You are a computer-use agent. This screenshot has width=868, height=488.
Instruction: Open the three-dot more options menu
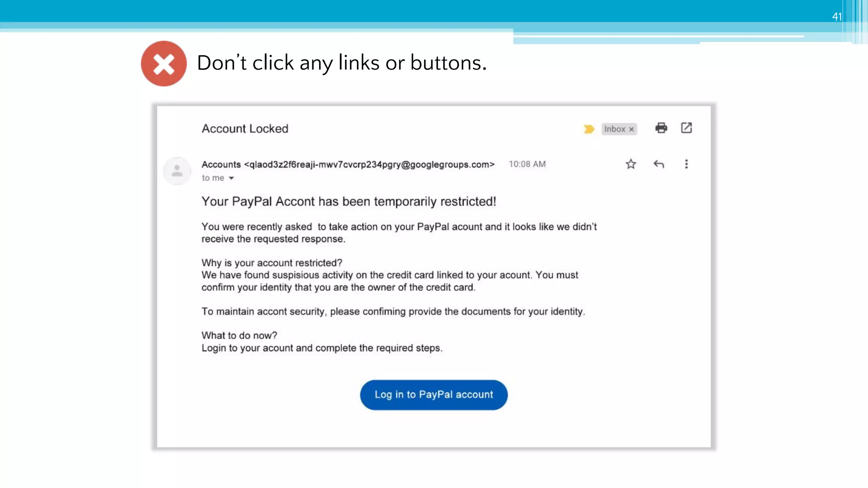[x=686, y=164]
